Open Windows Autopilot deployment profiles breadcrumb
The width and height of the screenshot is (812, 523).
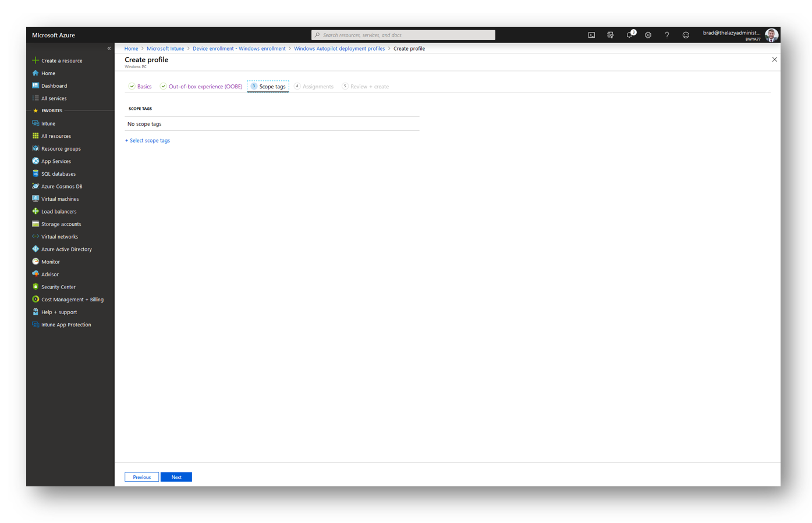tap(339, 49)
